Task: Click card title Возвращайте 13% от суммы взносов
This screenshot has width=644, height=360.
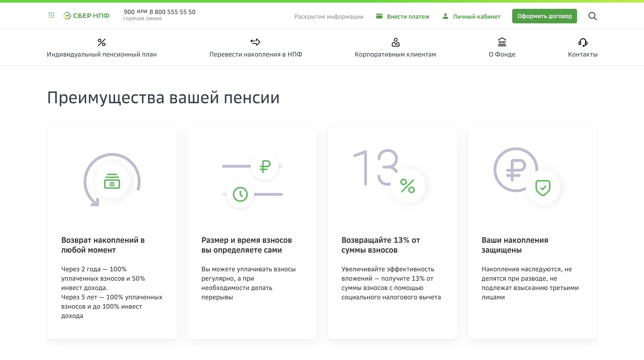Action: click(x=380, y=245)
